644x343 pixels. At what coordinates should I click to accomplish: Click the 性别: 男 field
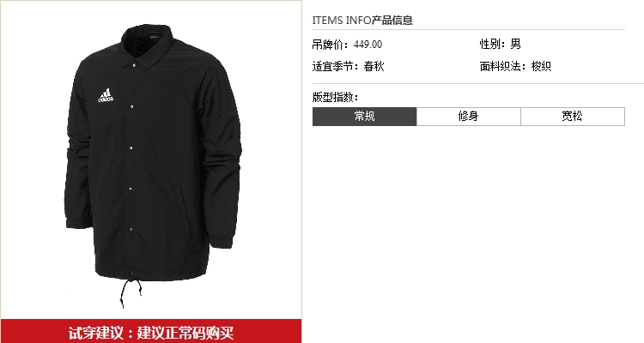(x=501, y=44)
